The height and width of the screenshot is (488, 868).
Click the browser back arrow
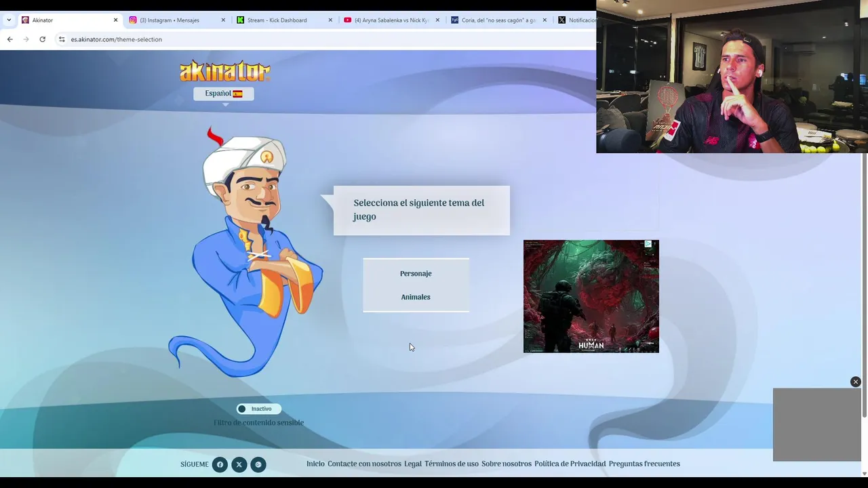9,39
